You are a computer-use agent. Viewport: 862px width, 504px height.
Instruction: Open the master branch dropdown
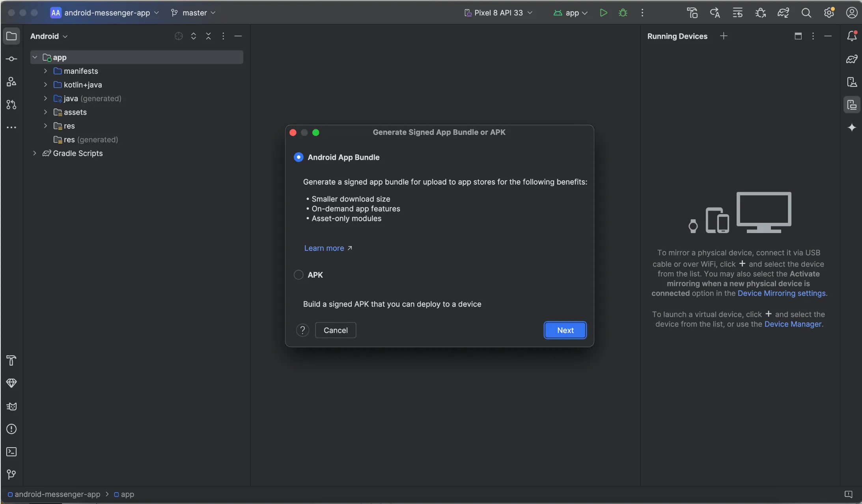click(193, 13)
